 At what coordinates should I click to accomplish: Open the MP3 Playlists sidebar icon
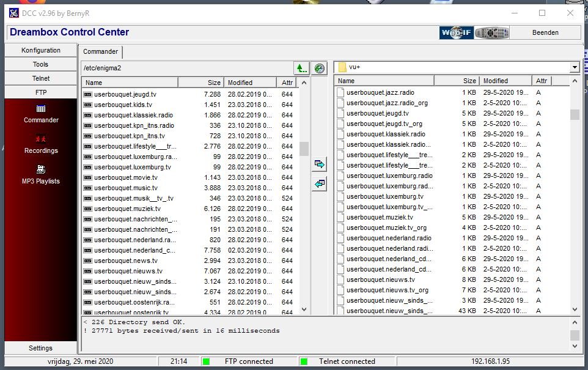point(41,169)
